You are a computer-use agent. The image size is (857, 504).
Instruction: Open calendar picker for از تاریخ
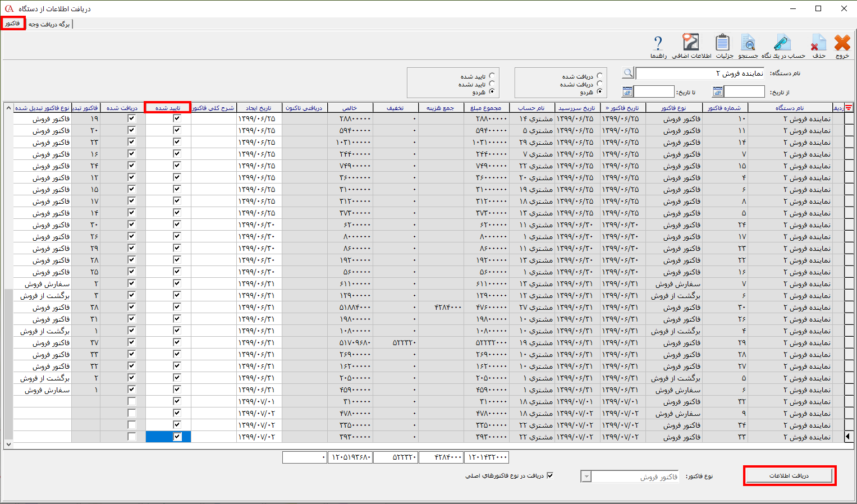coord(717,92)
